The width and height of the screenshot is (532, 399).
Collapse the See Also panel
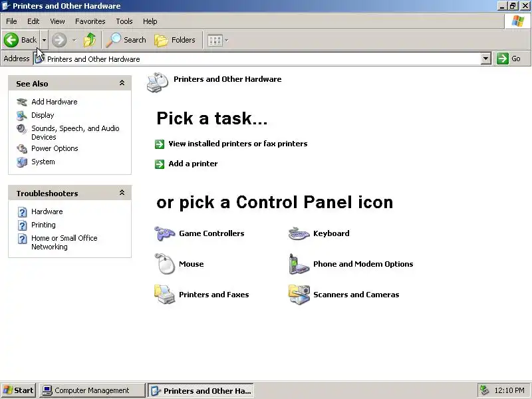122,83
